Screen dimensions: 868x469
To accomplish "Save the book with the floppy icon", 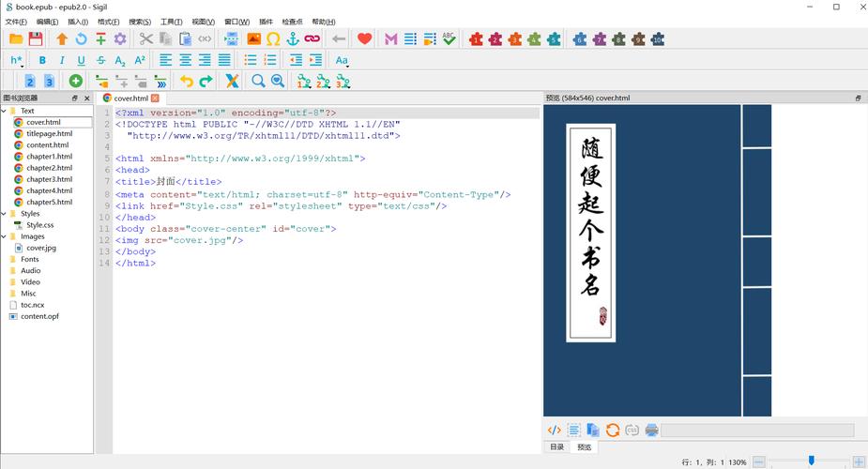I will pyautogui.click(x=36, y=38).
